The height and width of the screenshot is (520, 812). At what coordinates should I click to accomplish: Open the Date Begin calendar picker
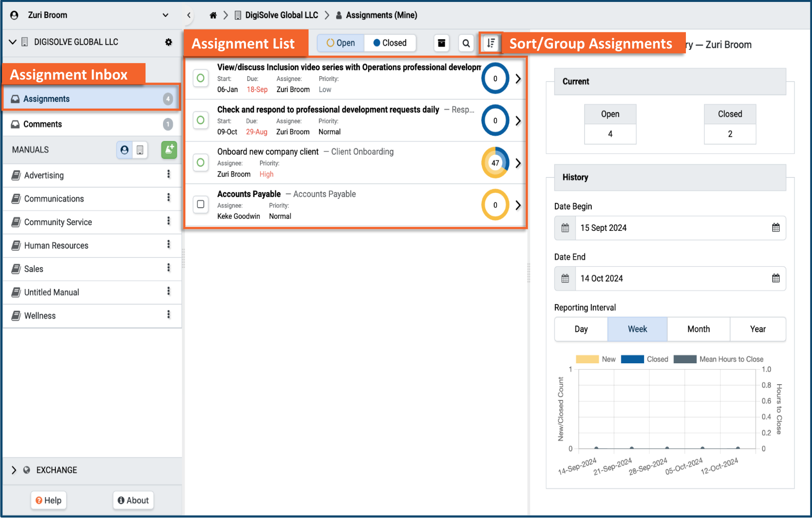coord(776,228)
